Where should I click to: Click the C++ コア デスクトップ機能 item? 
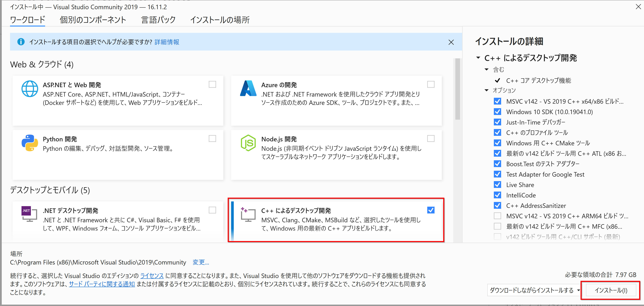(539, 80)
